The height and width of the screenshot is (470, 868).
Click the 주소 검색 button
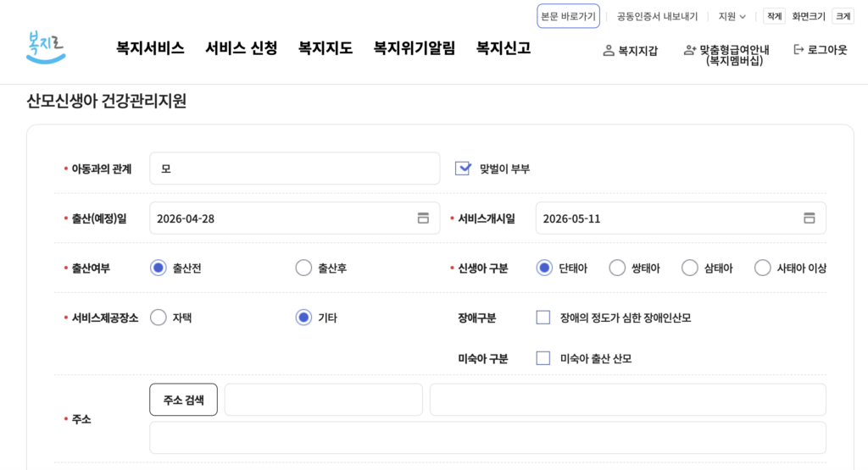pos(183,400)
